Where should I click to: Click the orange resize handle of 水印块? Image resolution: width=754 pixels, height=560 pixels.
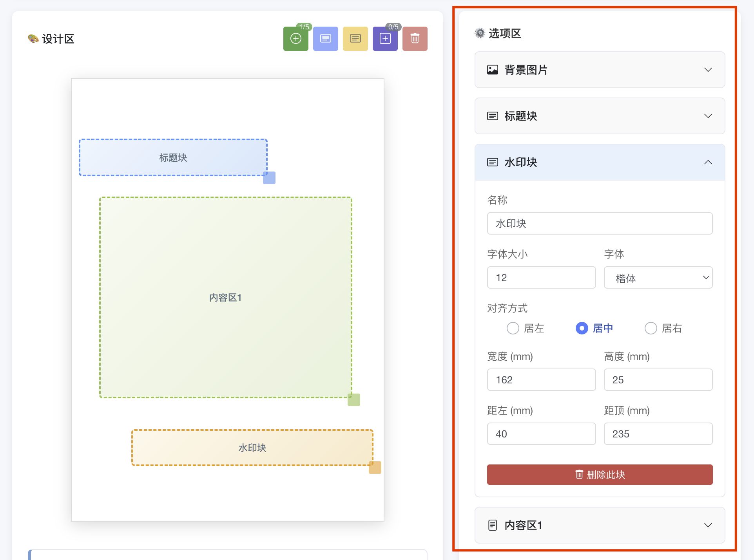[x=375, y=468]
